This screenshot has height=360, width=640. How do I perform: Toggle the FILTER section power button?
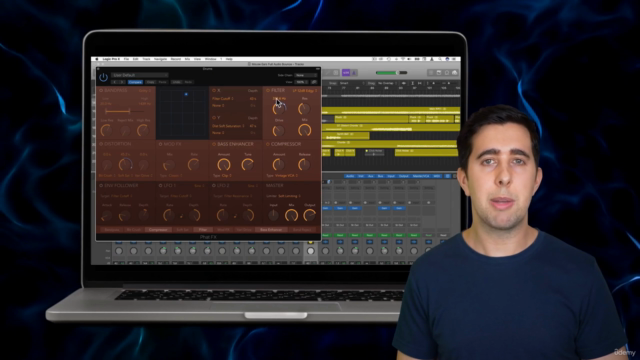coord(268,90)
